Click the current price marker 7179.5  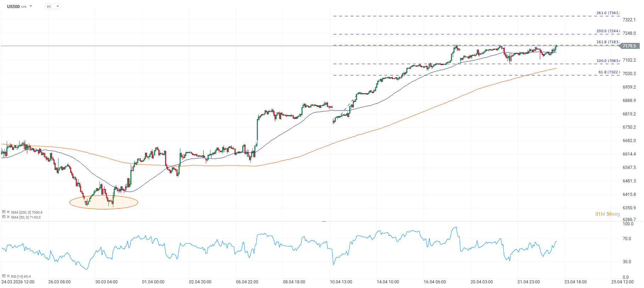click(x=630, y=46)
